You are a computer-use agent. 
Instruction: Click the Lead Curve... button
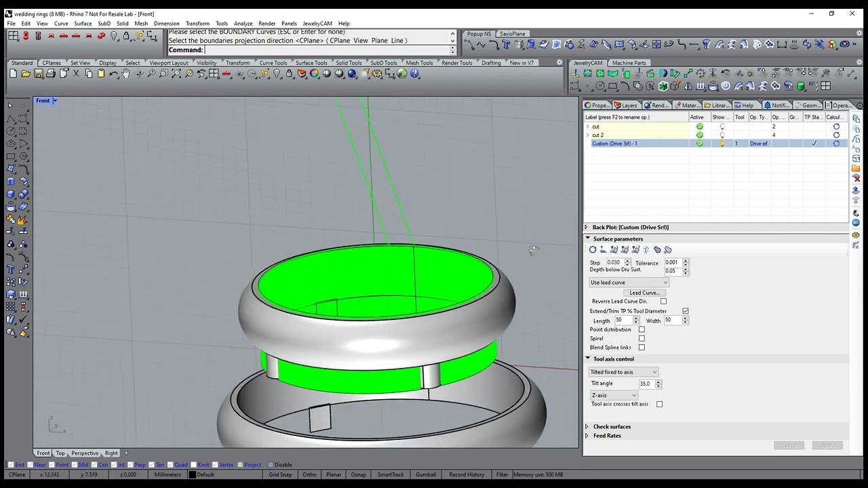coord(644,293)
